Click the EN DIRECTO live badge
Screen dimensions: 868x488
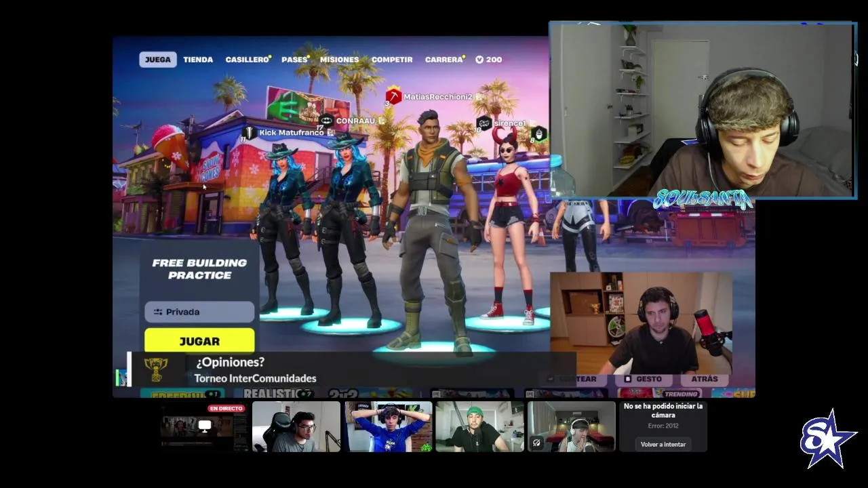click(x=226, y=409)
